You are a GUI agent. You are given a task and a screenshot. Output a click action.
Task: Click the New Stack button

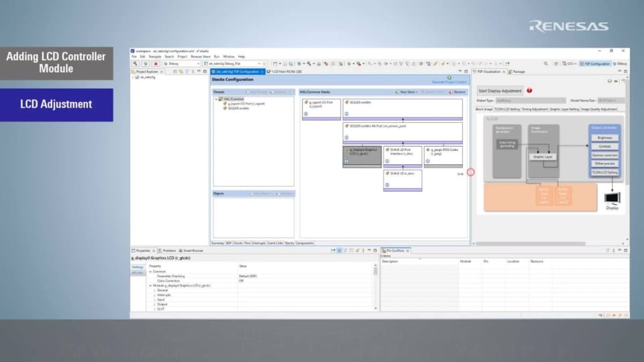[x=408, y=92]
